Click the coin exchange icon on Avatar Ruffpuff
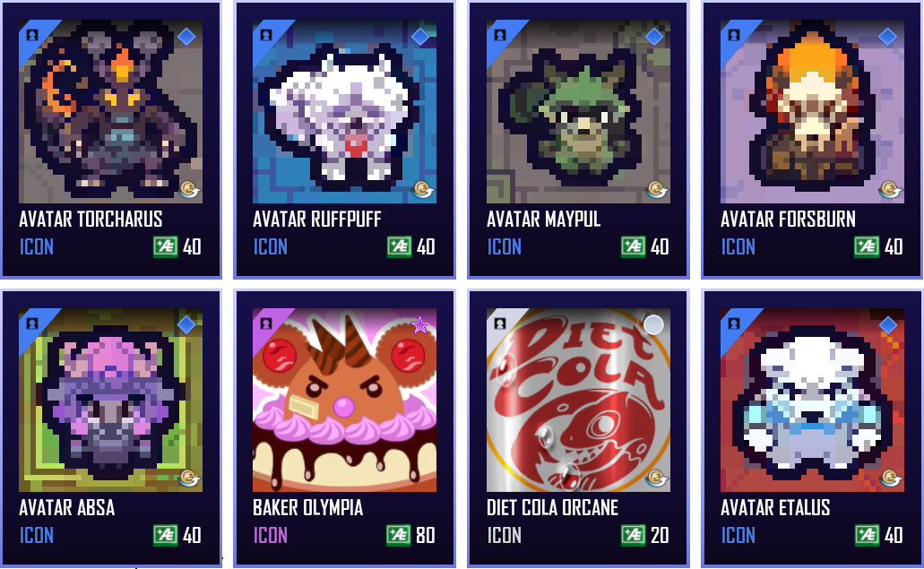This screenshot has width=924, height=569. coord(422,190)
